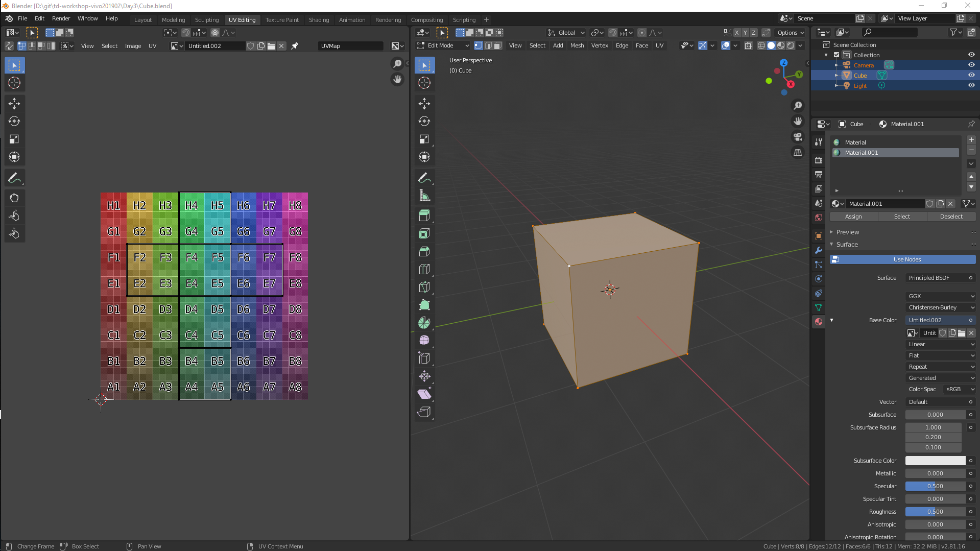Expand the Preview panel
This screenshot has width=980, height=551.
coord(847,232)
